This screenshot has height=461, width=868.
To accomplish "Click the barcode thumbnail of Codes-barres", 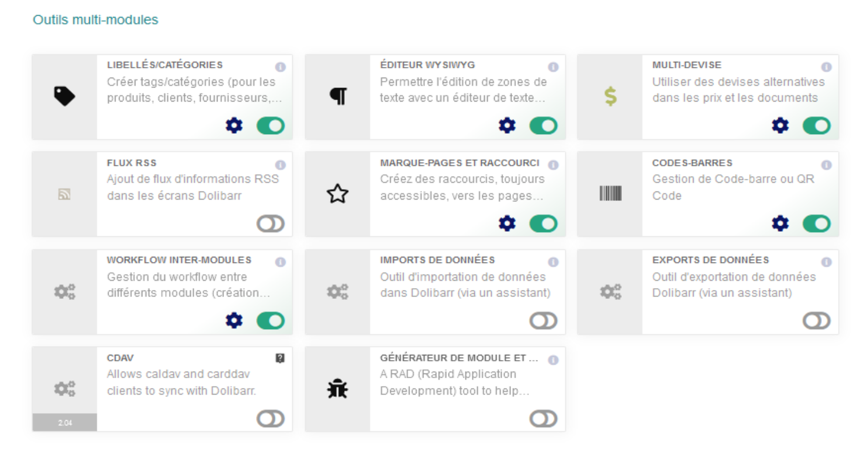I will (610, 194).
